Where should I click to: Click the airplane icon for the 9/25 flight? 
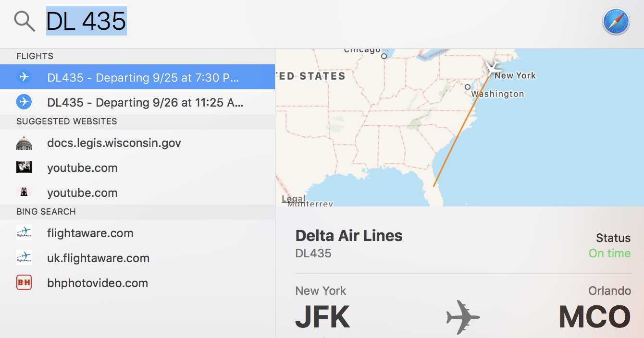tap(24, 77)
